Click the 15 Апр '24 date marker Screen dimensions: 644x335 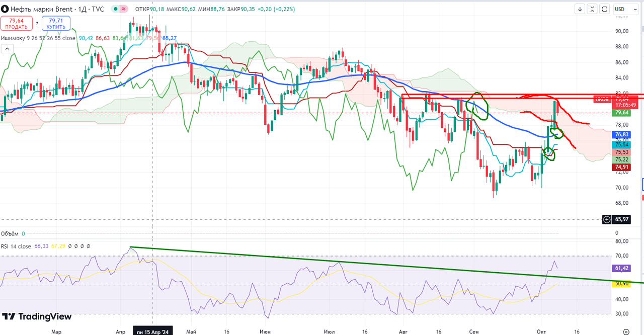(x=153, y=331)
